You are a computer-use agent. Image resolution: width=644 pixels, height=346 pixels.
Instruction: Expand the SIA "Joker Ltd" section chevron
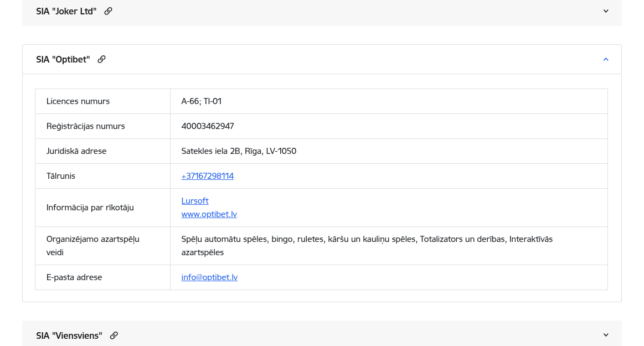[x=606, y=11]
